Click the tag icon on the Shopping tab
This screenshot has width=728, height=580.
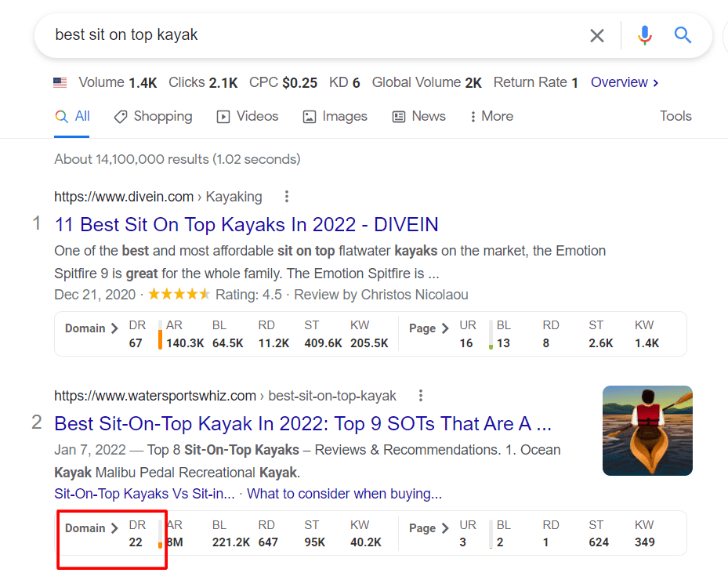pos(121,116)
